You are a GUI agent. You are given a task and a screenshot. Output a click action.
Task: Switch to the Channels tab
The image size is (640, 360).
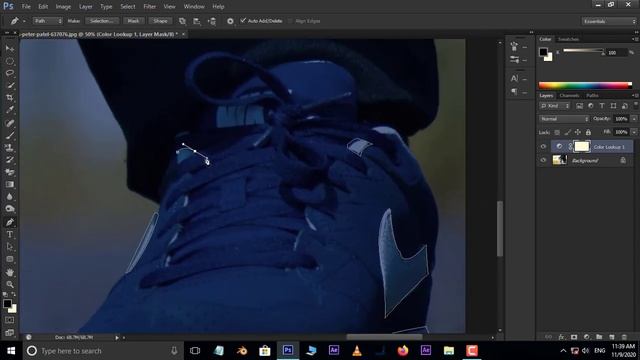point(569,96)
